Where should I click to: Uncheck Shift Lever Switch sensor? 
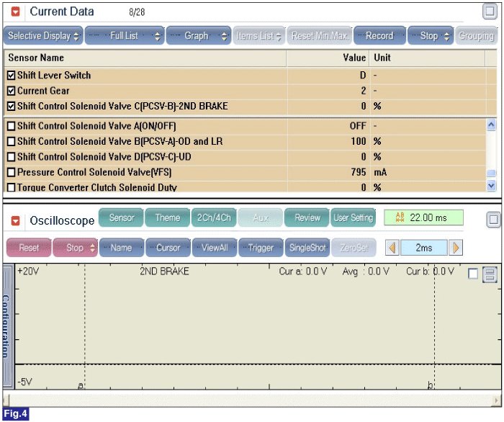(x=11, y=75)
